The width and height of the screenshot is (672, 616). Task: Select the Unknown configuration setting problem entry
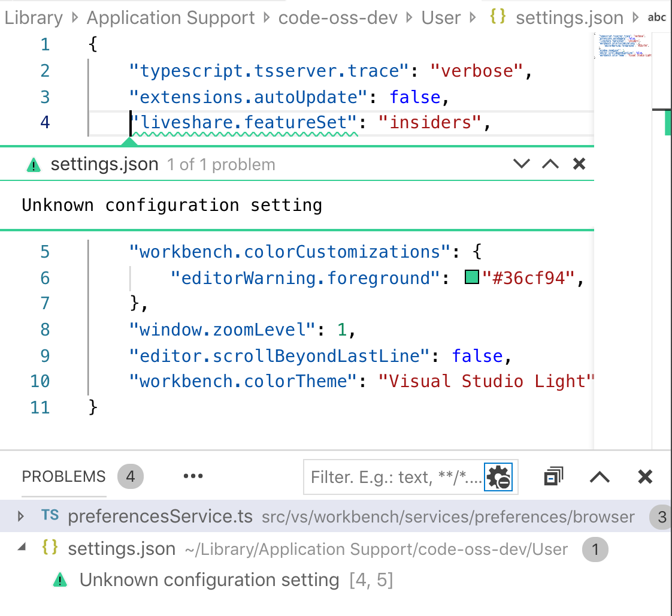click(210, 579)
